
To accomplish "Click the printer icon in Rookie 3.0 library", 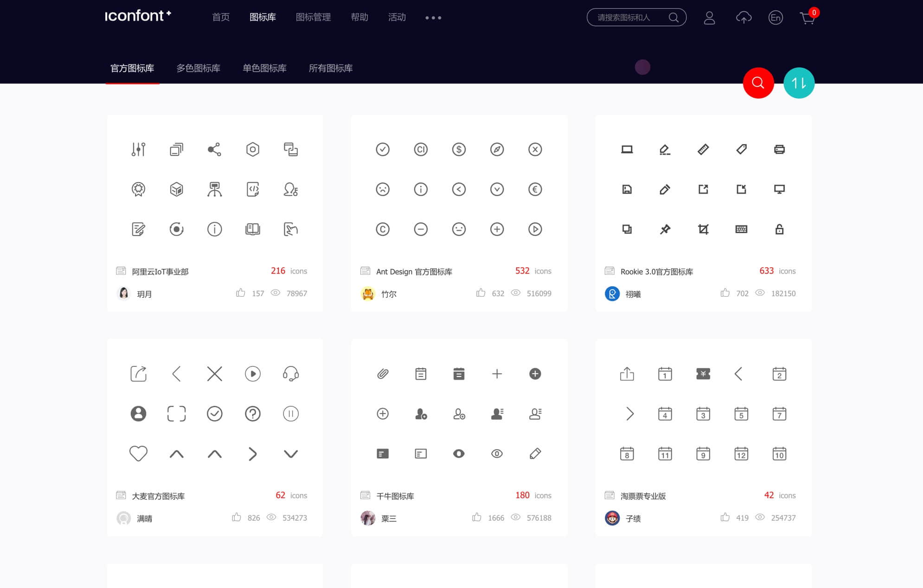I will (x=779, y=149).
